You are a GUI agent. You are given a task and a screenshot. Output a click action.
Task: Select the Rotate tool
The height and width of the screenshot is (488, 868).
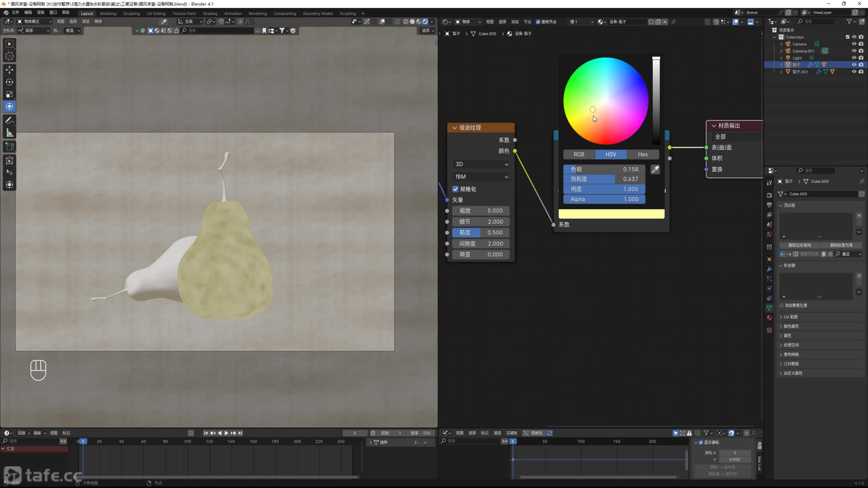click(x=9, y=82)
